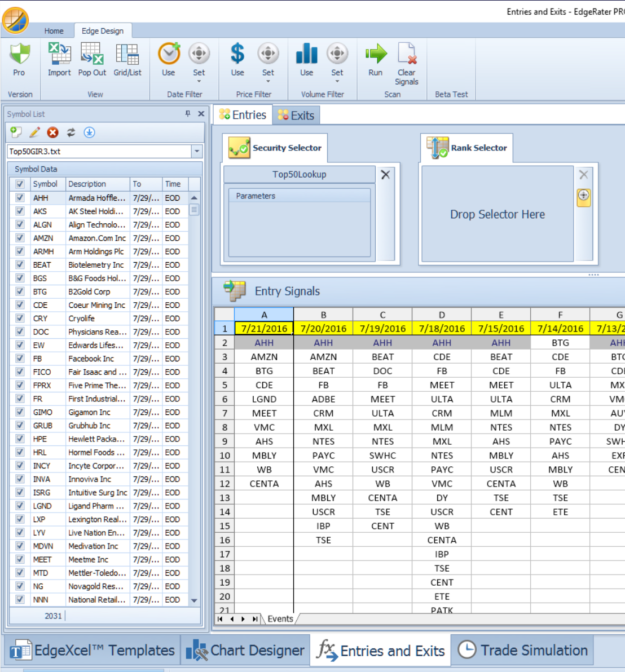625x672 pixels.
Task: Click the Rank Selector tab header
Action: (467, 148)
